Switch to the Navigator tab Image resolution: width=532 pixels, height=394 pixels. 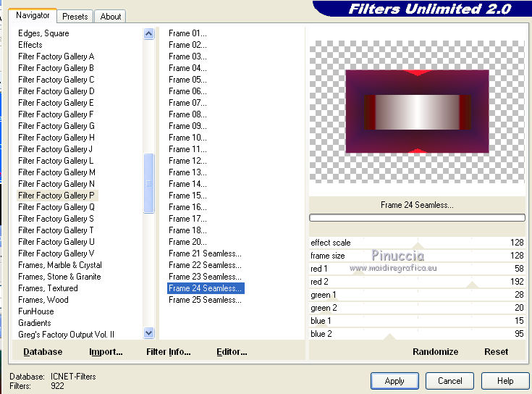pos(33,16)
